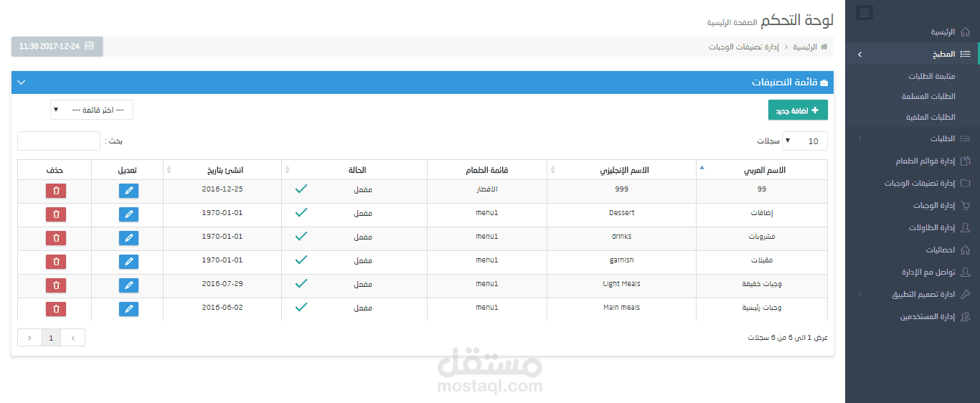Image resolution: width=980 pixels, height=403 pixels.
Task: Edit the drinks category row
Action: 128,238
